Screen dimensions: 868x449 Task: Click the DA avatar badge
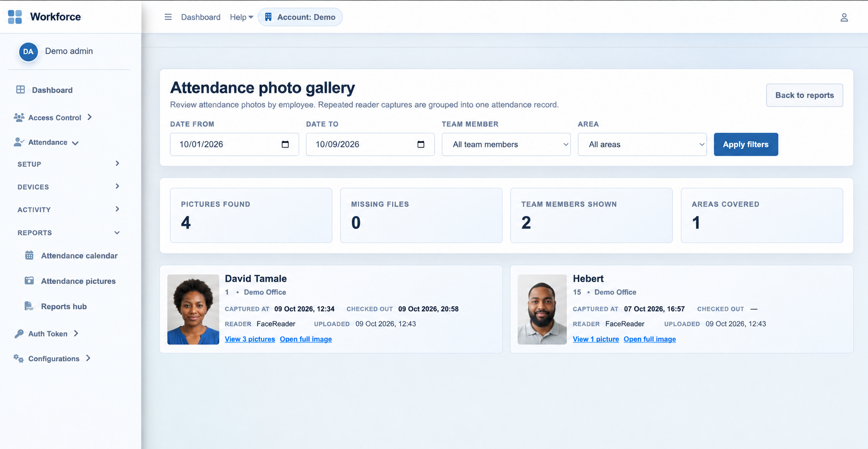click(x=28, y=52)
